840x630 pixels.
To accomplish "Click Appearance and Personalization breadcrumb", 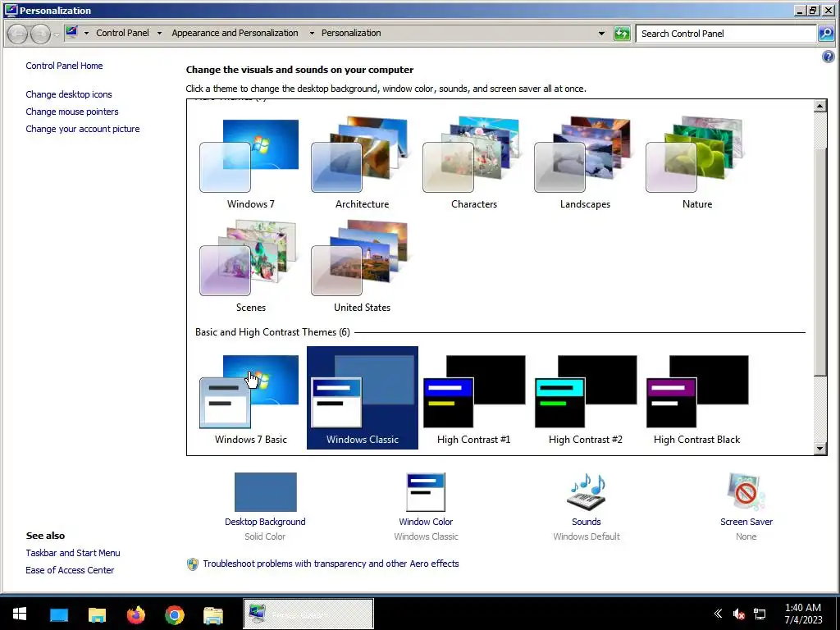I will tap(235, 33).
